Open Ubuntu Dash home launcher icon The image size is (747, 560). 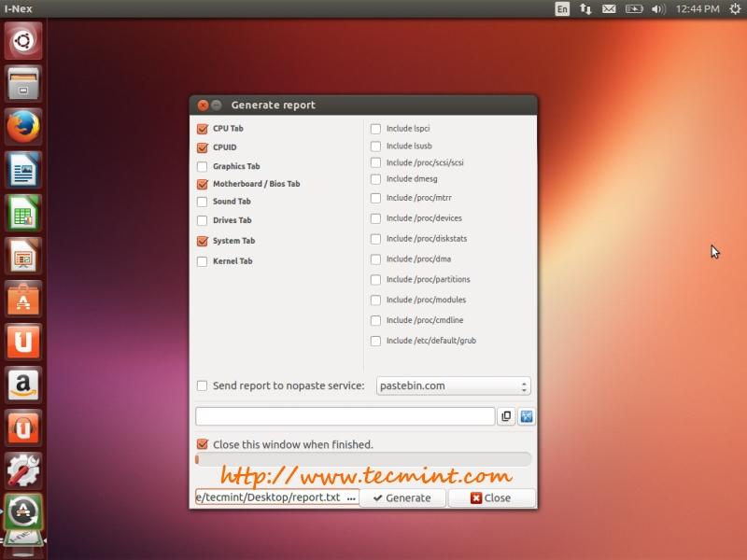coord(23,40)
